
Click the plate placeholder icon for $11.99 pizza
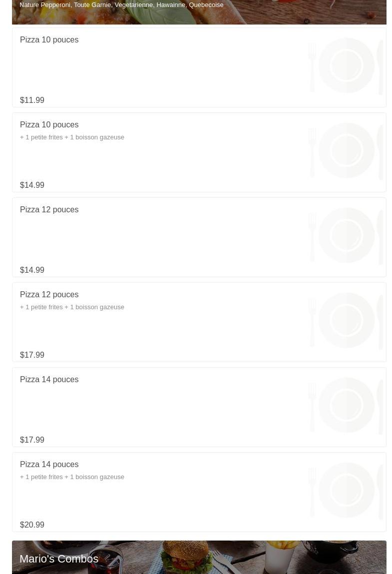pyautogui.click(x=346, y=65)
